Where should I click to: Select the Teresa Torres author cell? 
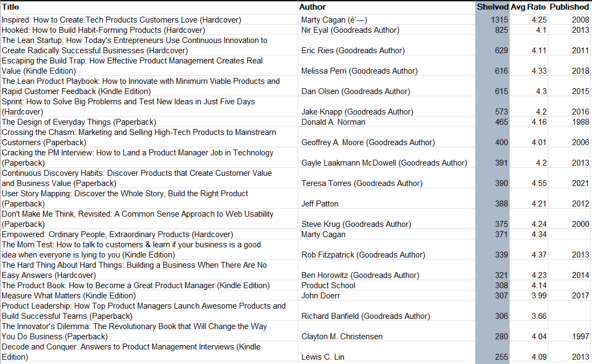pyautogui.click(x=362, y=183)
